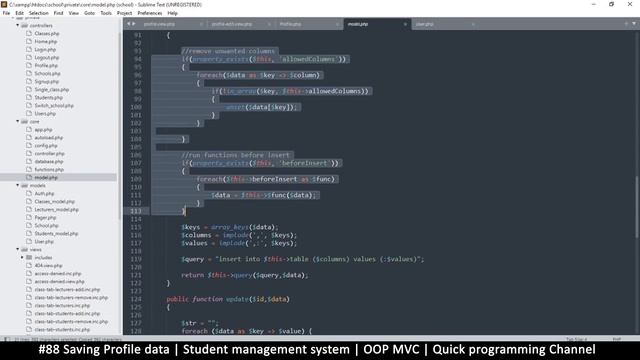The width and height of the screenshot is (640, 360).
Task: Open Login.php in the sidebar
Action: point(45,49)
